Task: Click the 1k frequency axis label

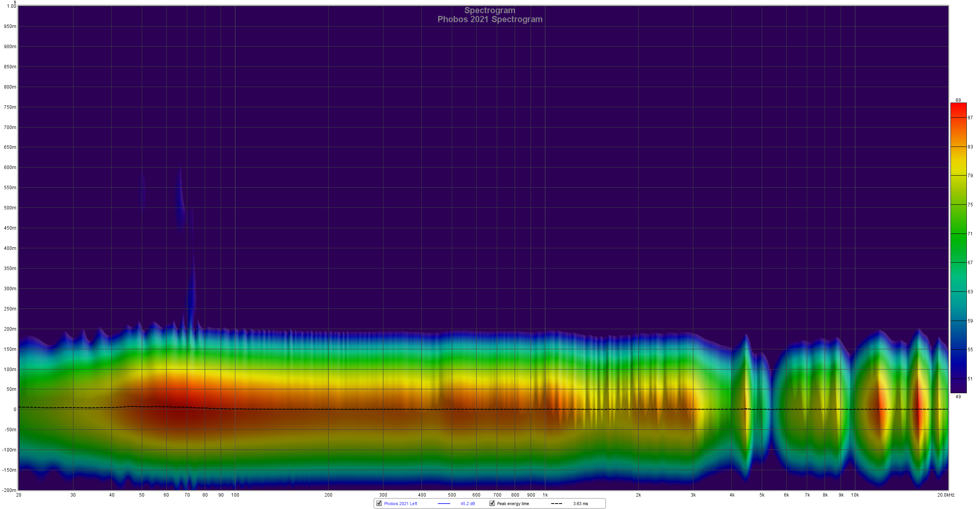Action: pyautogui.click(x=545, y=495)
